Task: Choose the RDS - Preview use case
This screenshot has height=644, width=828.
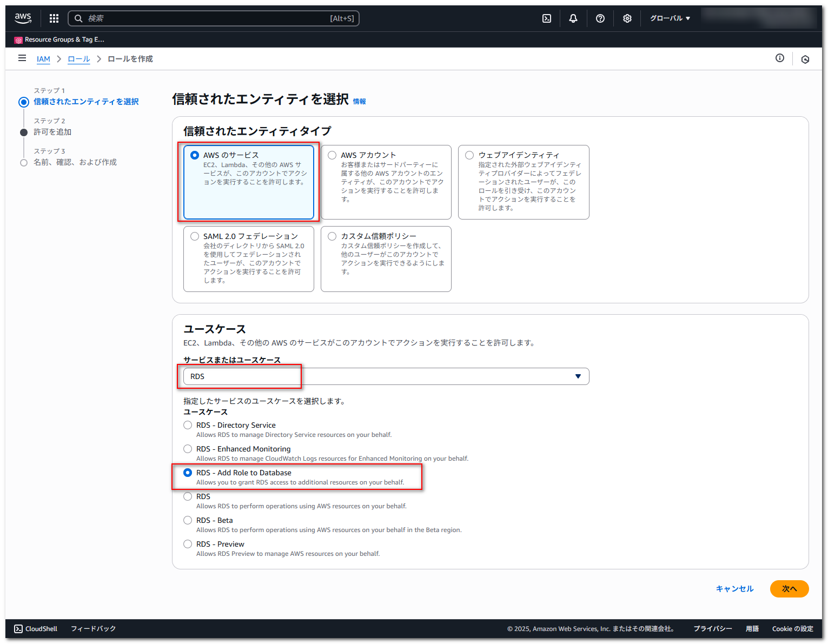Action: (188, 544)
